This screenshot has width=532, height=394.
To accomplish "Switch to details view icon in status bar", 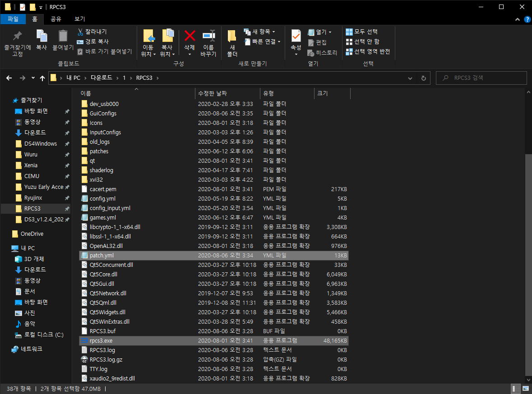I will pos(515,389).
